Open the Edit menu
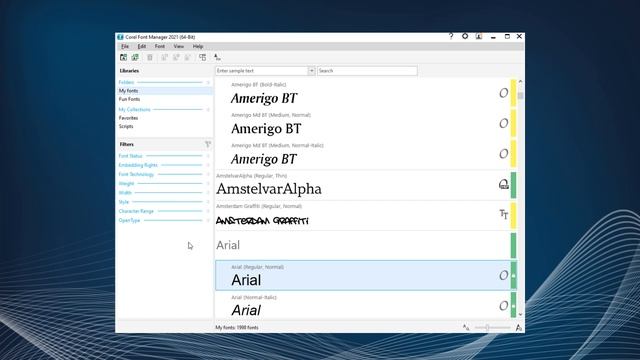Image resolution: width=640 pixels, height=360 pixels. [142, 47]
